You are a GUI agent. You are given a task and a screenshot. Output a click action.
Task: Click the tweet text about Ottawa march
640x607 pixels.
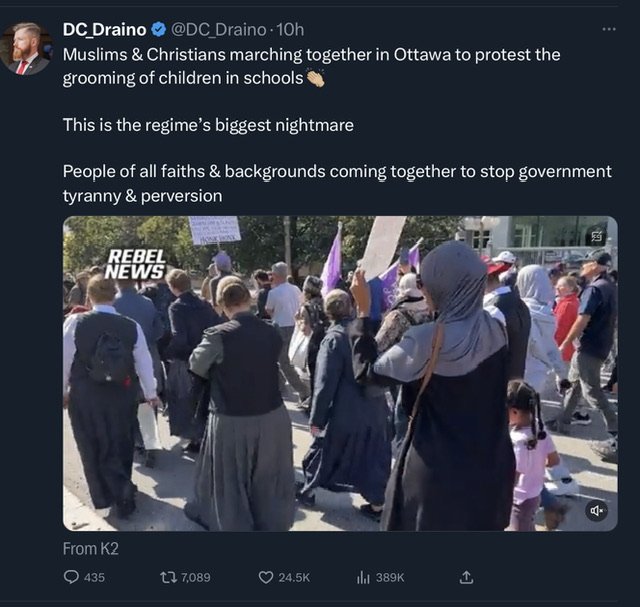(x=337, y=125)
